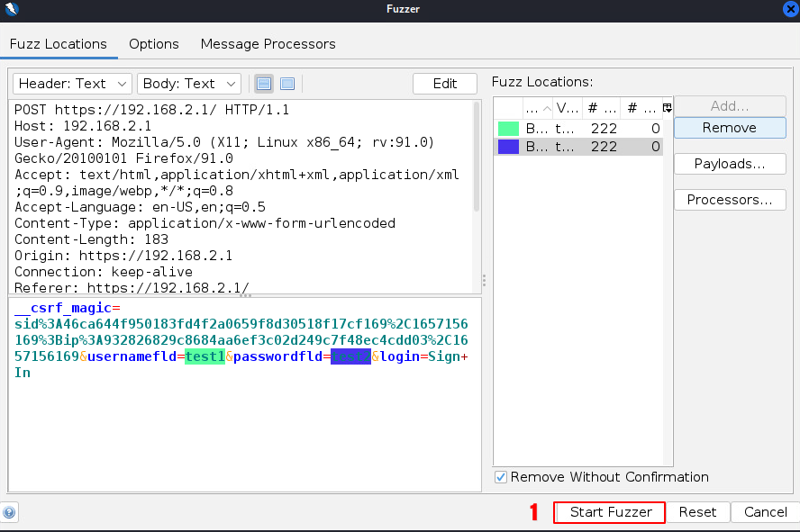Viewport: 800px width, 532px height.
Task: Click the Reset button
Action: coord(697,512)
